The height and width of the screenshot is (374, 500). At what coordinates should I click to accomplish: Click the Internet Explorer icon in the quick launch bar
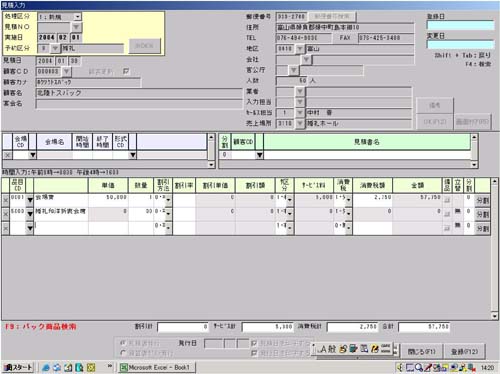click(x=46, y=367)
